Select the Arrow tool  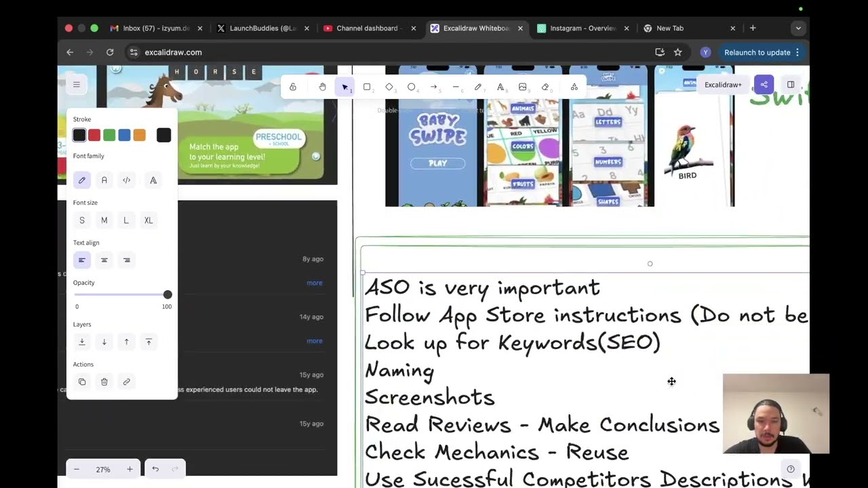click(x=434, y=87)
